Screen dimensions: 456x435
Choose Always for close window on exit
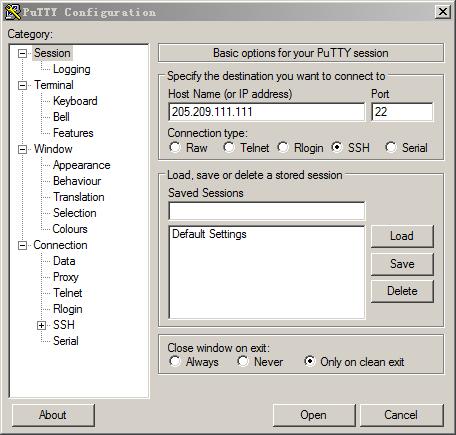point(175,361)
